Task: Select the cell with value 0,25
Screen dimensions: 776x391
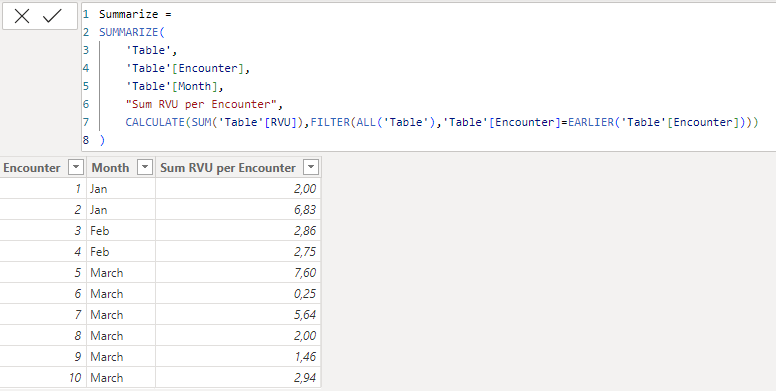Action: tap(239, 293)
